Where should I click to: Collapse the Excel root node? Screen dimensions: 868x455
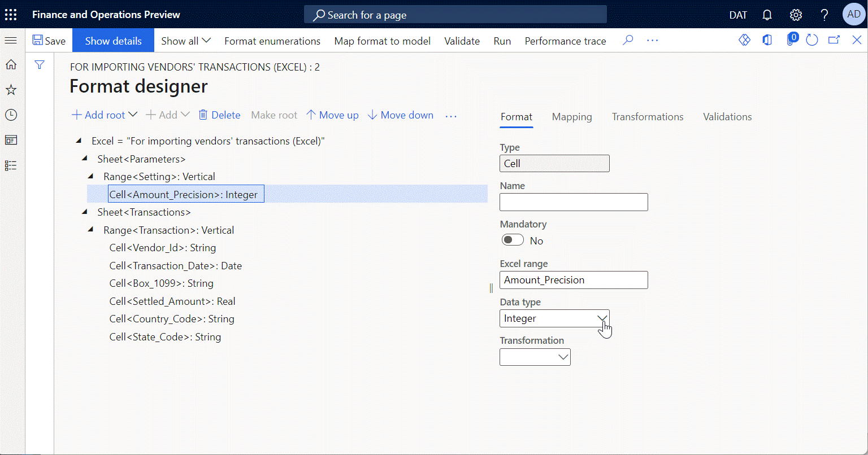click(x=79, y=141)
